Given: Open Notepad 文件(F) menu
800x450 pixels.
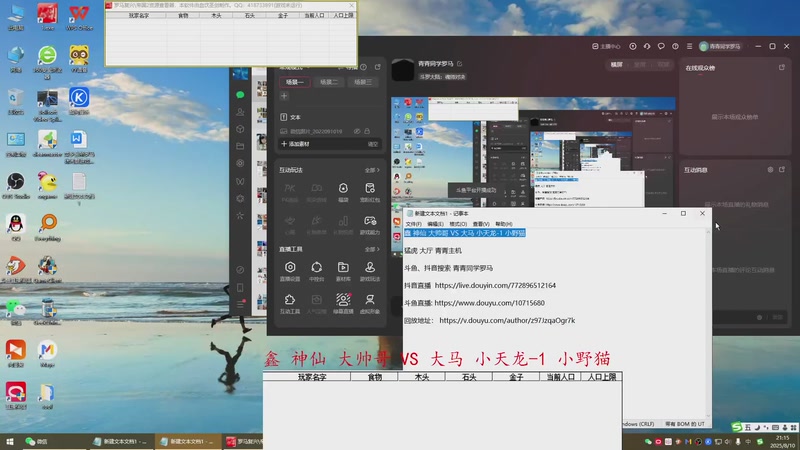Looking at the screenshot, I should tap(413, 224).
